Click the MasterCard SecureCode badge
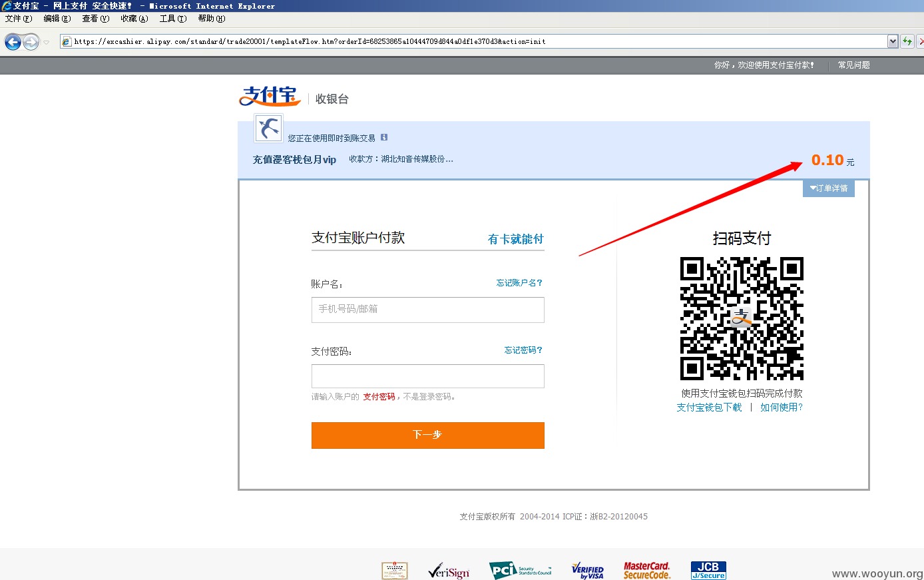Screen dimensions: 924x580 pyautogui.click(x=646, y=571)
